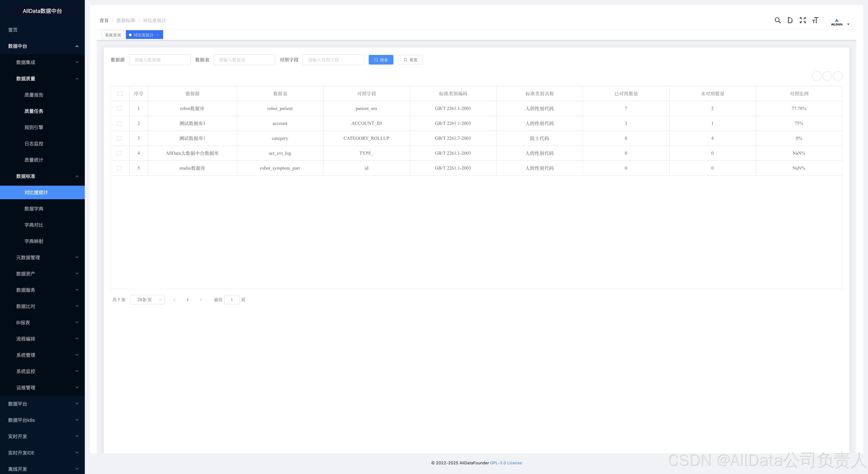The image size is (868, 474).
Task: Open the font size icon
Action: pyautogui.click(x=815, y=20)
